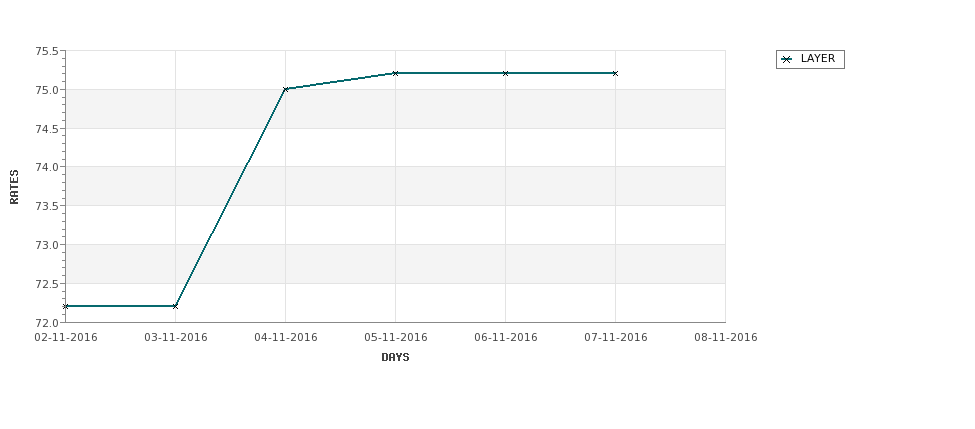
Task: Click the 74.0 y-axis tick label
Action: click(47, 167)
